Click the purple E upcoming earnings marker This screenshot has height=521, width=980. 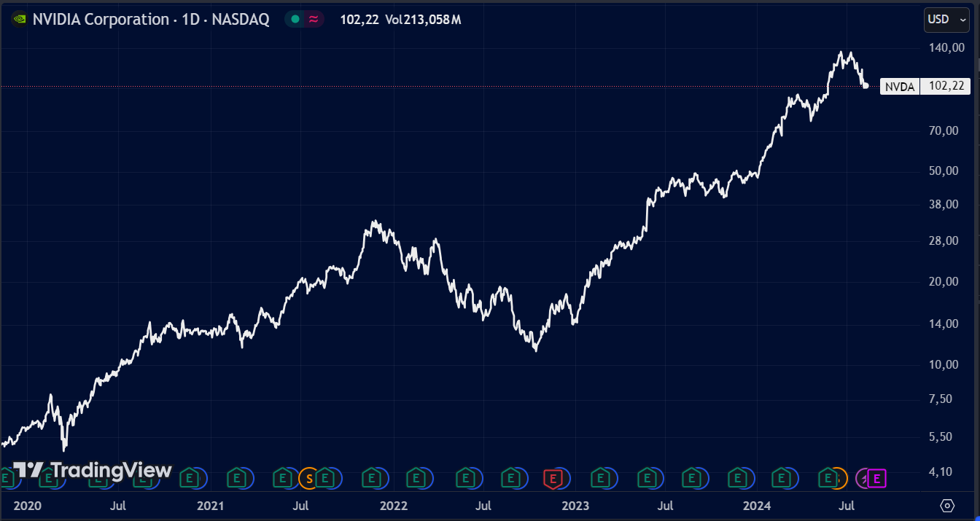[877, 479]
